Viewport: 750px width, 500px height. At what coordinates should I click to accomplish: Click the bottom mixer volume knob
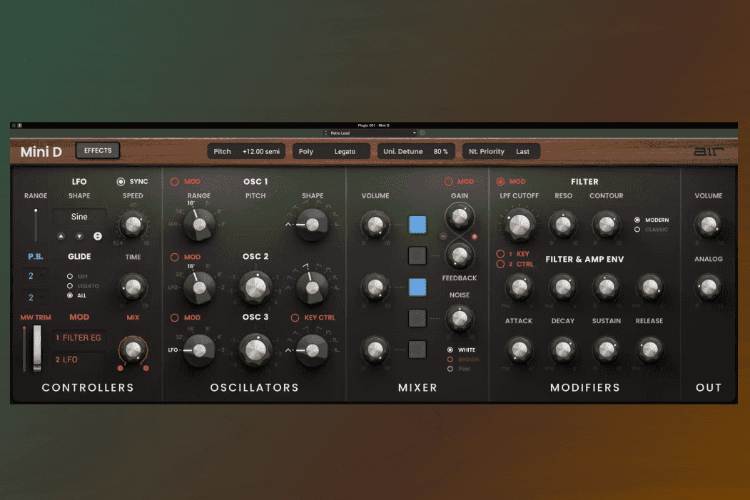tap(375, 350)
